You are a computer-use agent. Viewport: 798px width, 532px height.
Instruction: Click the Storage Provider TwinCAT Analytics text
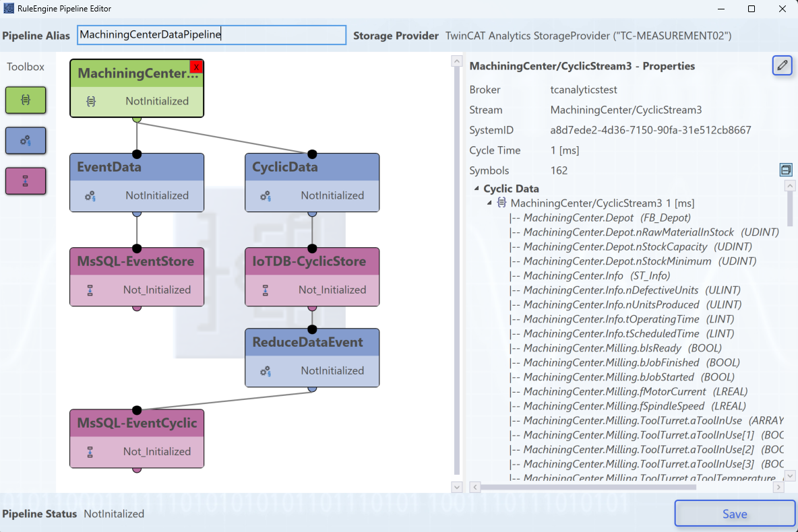[588, 36]
